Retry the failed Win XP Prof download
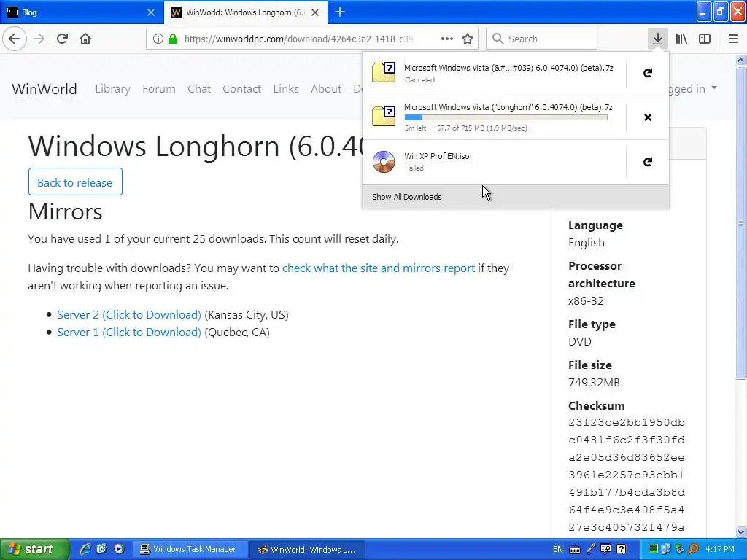Screen dimensions: 747x560 point(648,162)
